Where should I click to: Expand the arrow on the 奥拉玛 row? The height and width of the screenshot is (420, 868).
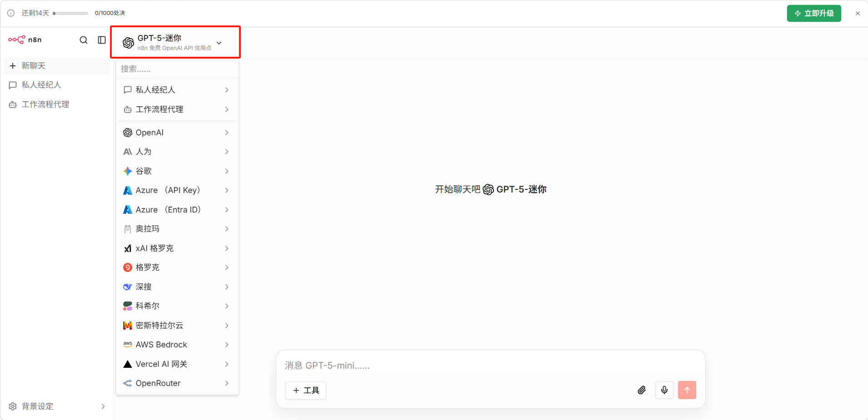point(227,229)
